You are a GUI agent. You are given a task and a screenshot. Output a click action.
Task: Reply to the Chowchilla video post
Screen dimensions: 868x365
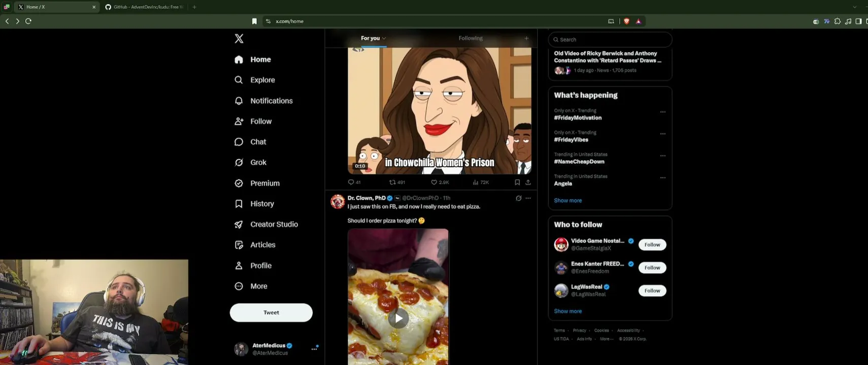click(x=354, y=182)
